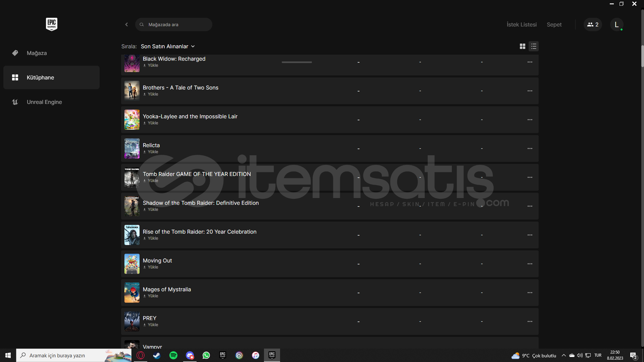
Task: Open the Mağaza store section
Action: (x=51, y=53)
